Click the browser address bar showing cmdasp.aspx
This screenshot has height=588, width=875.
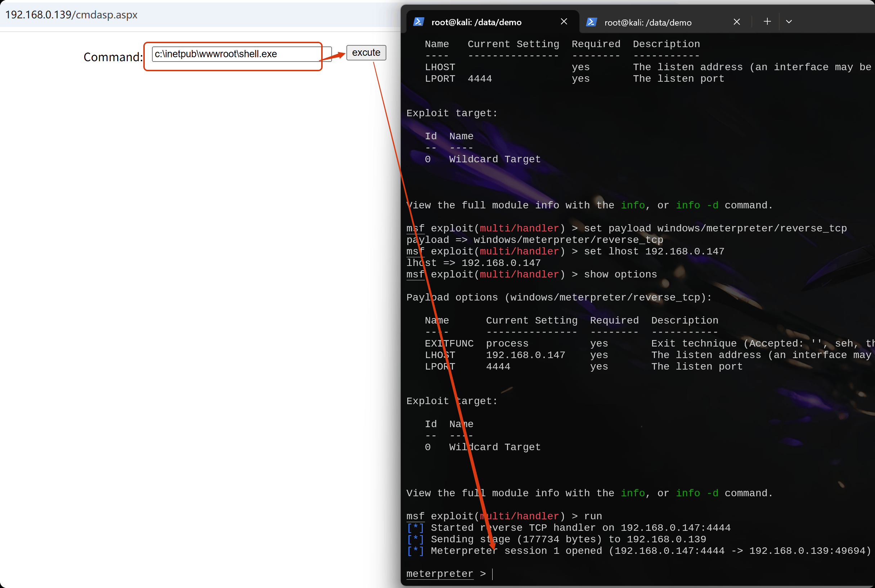click(71, 15)
